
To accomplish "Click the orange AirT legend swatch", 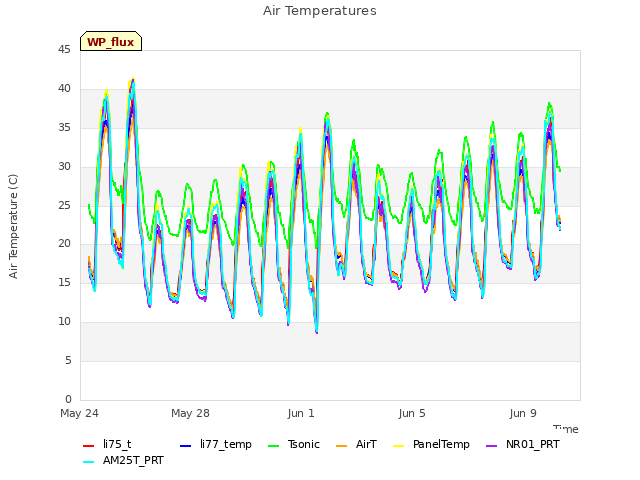I will tap(342, 446).
